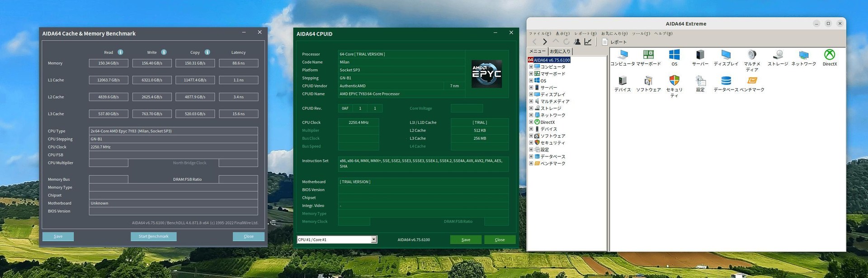Click the AMD EPYC logo in CPUID window

486,74
